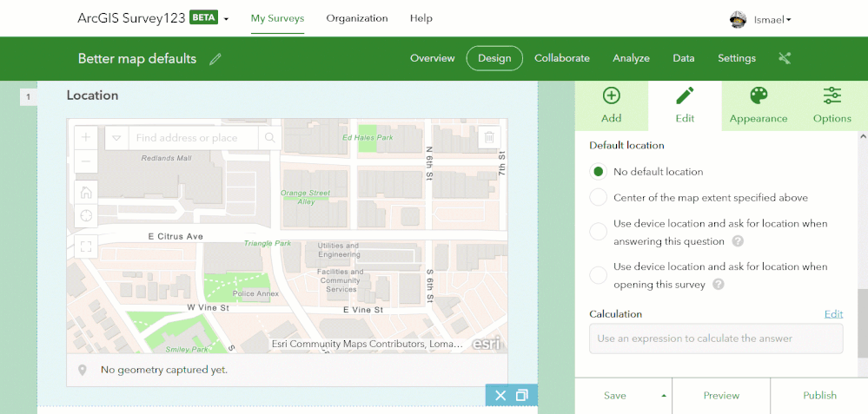Image resolution: width=868 pixels, height=414 pixels.
Task: Switch to the Overview tab
Action: (x=433, y=58)
